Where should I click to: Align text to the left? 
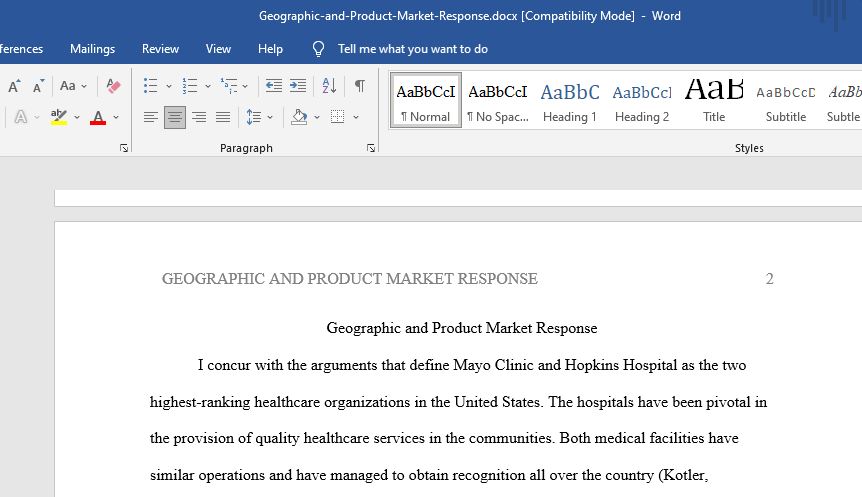coord(150,117)
